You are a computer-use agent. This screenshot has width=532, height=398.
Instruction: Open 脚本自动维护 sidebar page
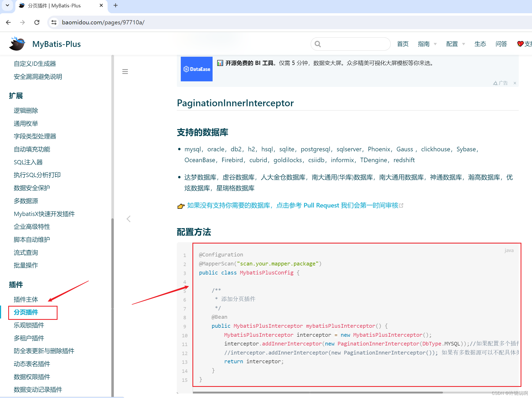coord(32,240)
